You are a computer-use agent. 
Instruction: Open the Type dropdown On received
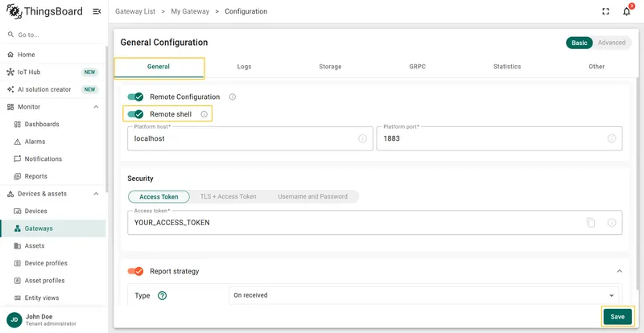tap(423, 295)
